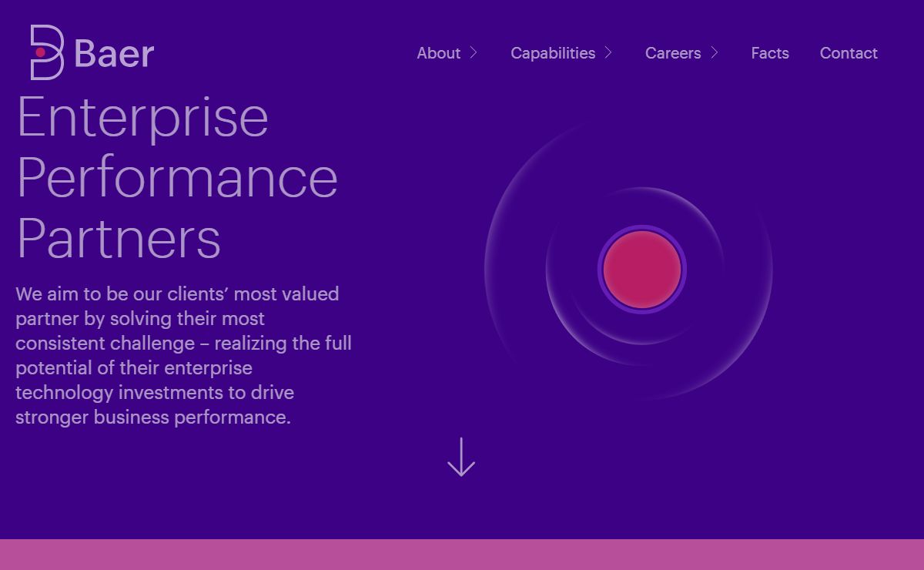
Task: Click the Baer 'B' logo icon
Action: (47, 52)
